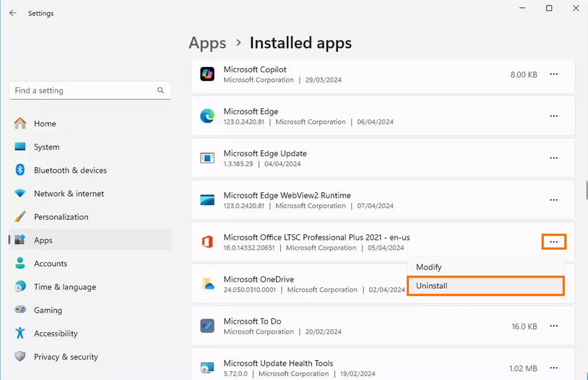Click the Time & language globe clock icon

[20, 287]
